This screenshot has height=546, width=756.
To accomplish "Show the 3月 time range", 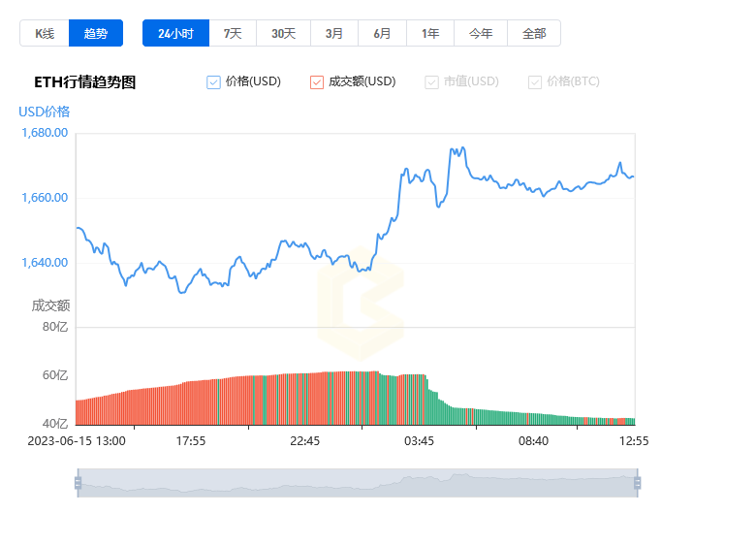I will [334, 33].
